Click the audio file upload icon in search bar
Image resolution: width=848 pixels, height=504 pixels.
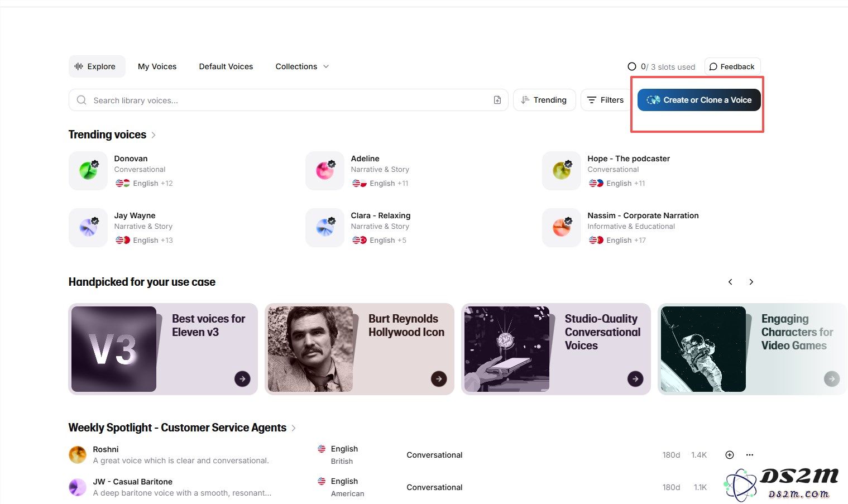tap(497, 100)
